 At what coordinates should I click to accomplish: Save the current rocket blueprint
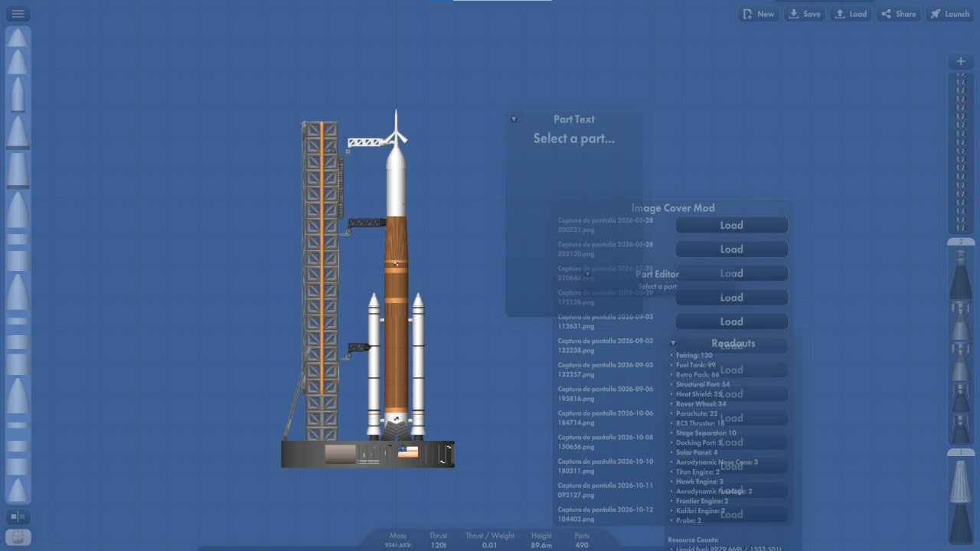(x=805, y=14)
